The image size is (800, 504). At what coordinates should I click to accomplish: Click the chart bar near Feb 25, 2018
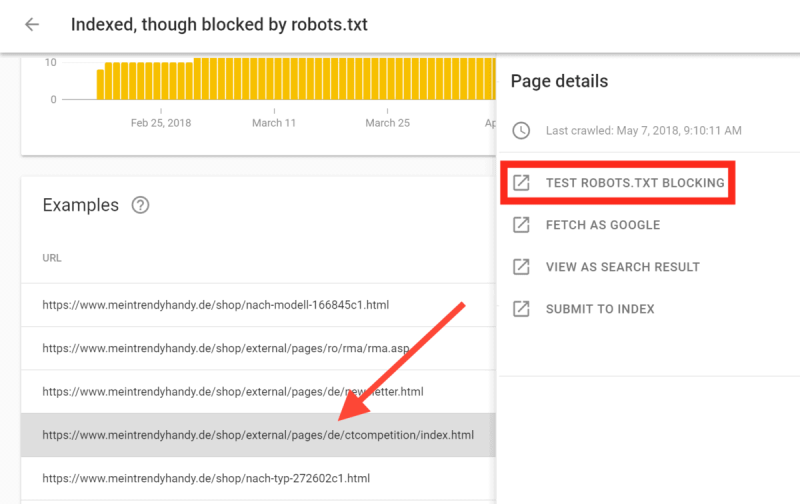click(x=161, y=82)
